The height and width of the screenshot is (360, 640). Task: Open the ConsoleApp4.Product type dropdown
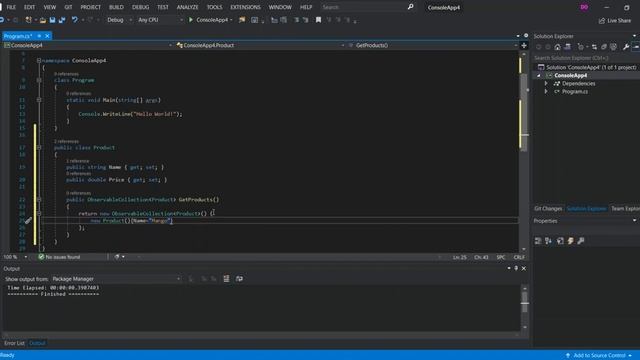click(x=260, y=45)
